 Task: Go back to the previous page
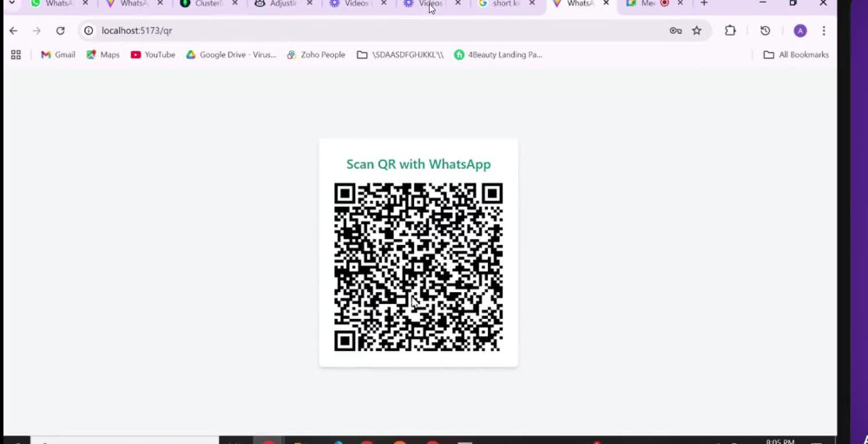click(13, 31)
